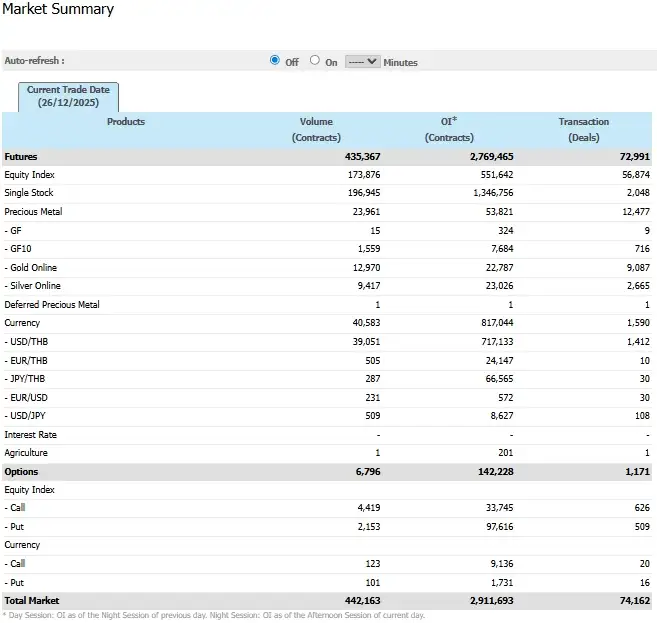This screenshot has height=623, width=657.
Task: Select the Agriculture product row
Action: click(x=26, y=453)
